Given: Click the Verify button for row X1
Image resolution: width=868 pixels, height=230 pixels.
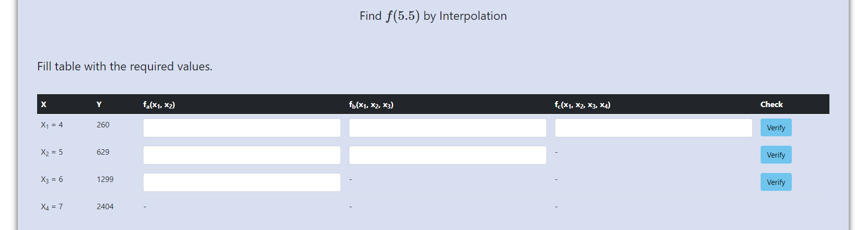Looking at the screenshot, I should point(776,127).
